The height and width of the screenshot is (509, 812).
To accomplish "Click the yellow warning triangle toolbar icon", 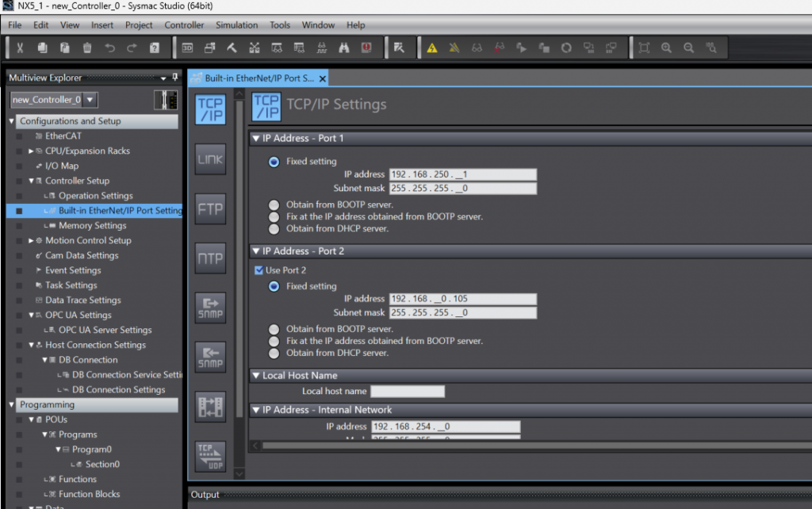I will 431,48.
